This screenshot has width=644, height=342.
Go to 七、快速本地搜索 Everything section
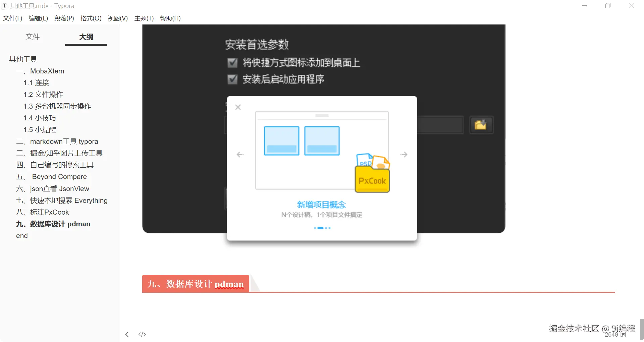click(62, 201)
